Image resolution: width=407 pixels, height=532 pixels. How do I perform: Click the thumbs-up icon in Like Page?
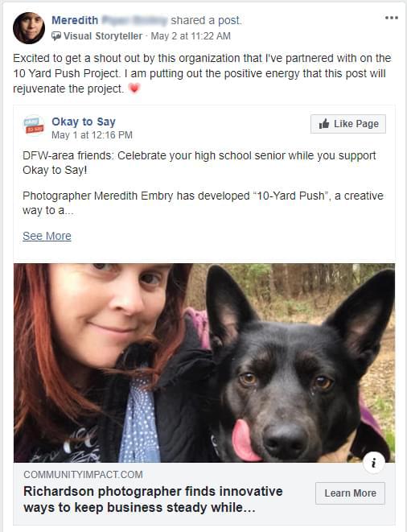pos(324,124)
